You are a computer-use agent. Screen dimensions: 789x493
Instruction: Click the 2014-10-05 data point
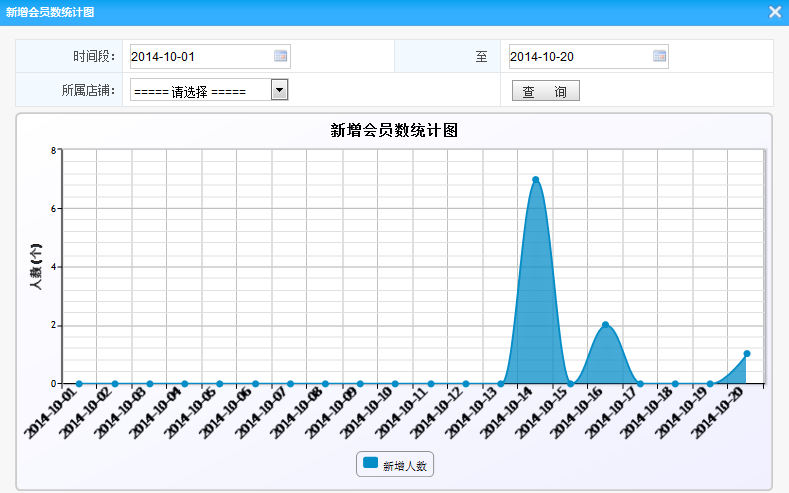coord(220,383)
